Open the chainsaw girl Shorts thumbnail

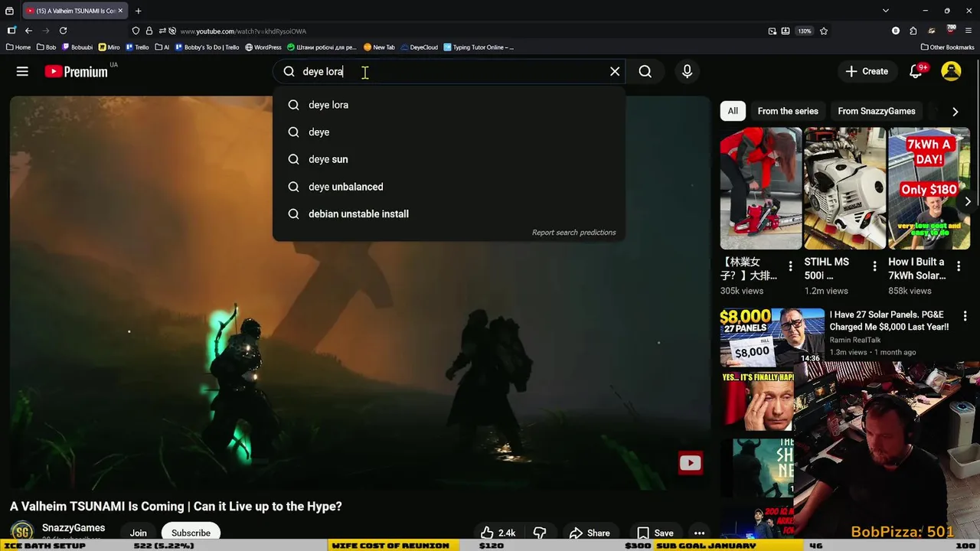[760, 188]
